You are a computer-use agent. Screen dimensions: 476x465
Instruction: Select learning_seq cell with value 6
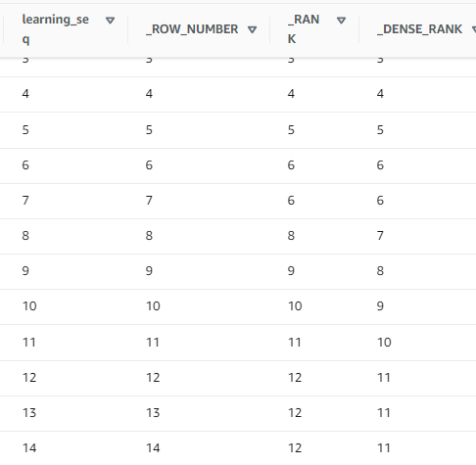25,165
